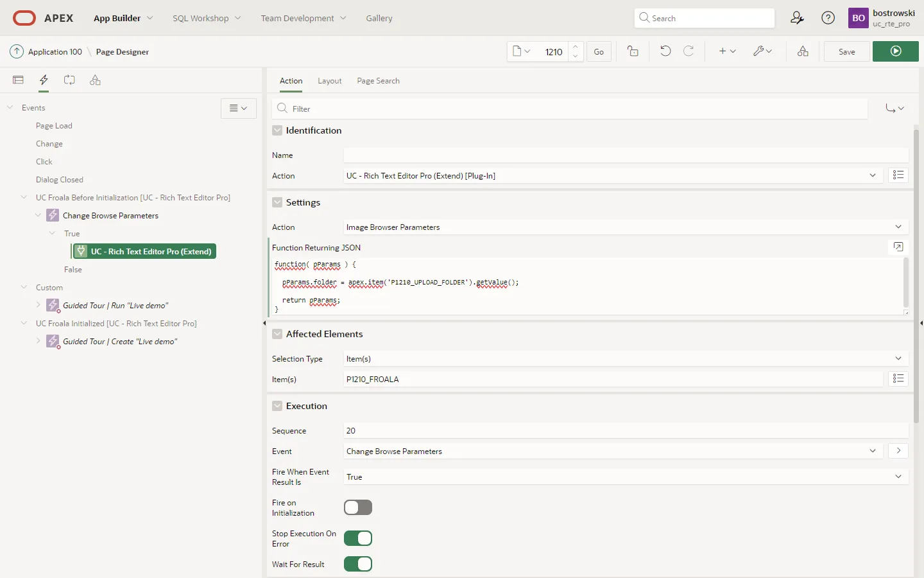Click the Run Page play icon
The width and height of the screenshot is (924, 578).
[x=895, y=51]
